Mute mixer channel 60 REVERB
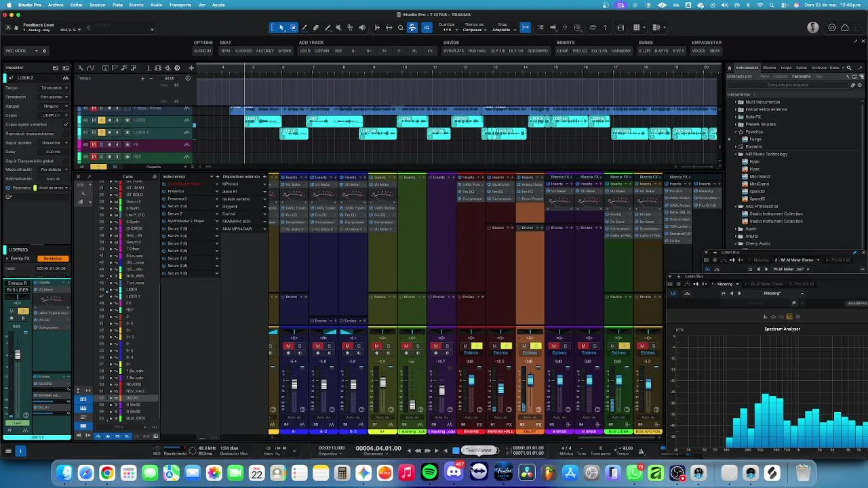 pyautogui.click(x=465, y=346)
